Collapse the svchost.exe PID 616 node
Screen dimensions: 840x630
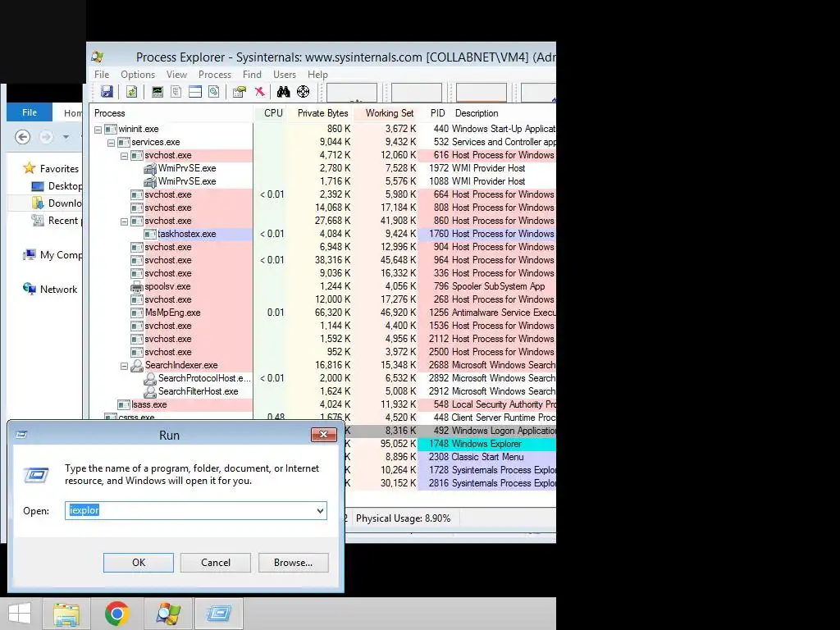coord(125,156)
